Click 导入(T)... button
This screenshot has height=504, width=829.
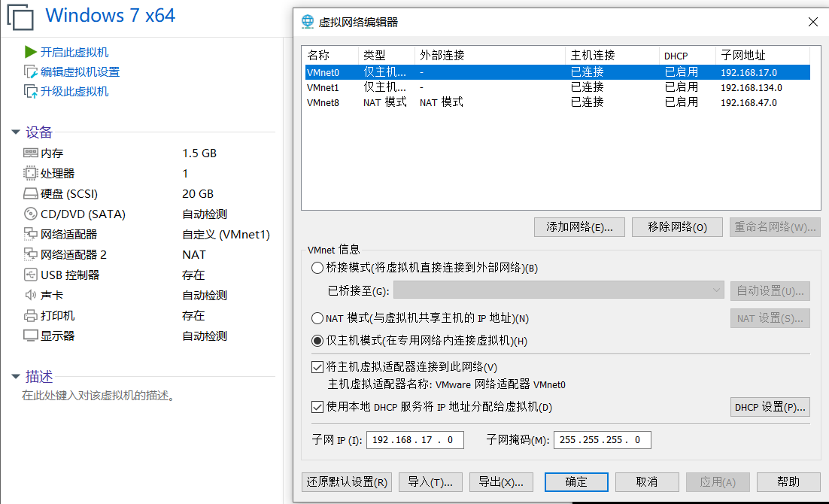pyautogui.click(x=430, y=482)
